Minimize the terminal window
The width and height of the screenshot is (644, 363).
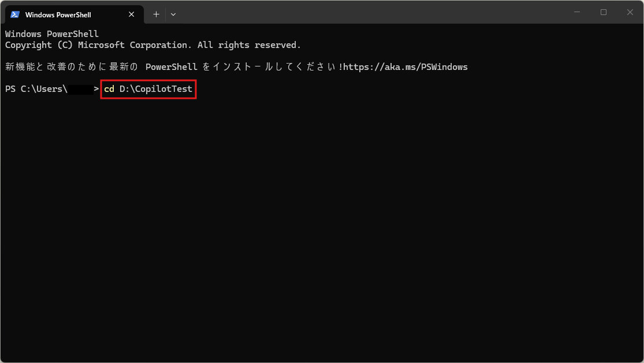coord(577,12)
